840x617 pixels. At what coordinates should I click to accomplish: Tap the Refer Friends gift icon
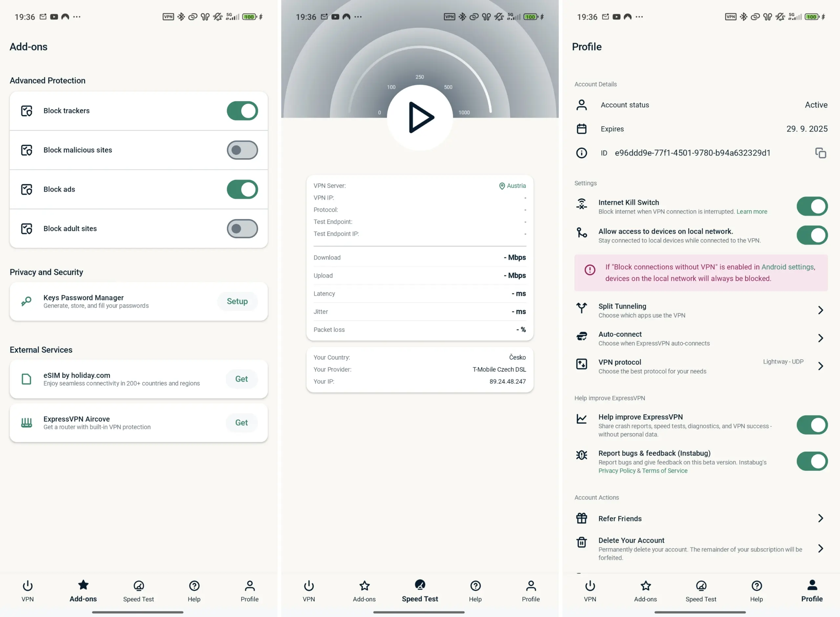pyautogui.click(x=581, y=518)
